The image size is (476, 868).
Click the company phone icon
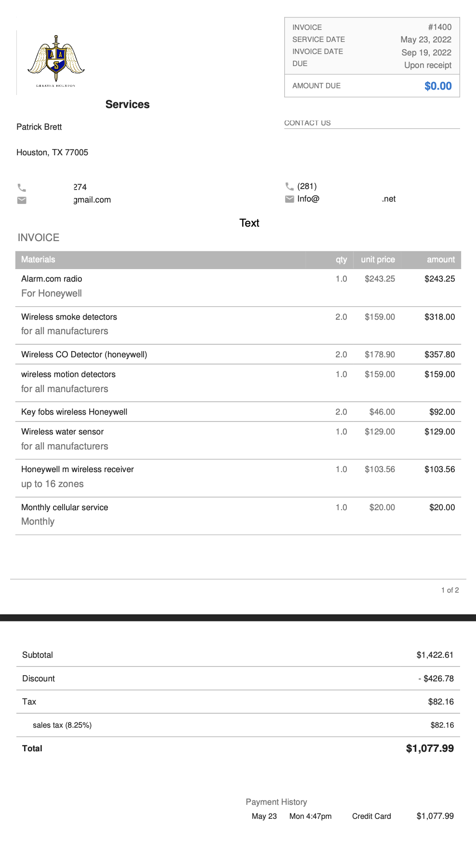290,186
